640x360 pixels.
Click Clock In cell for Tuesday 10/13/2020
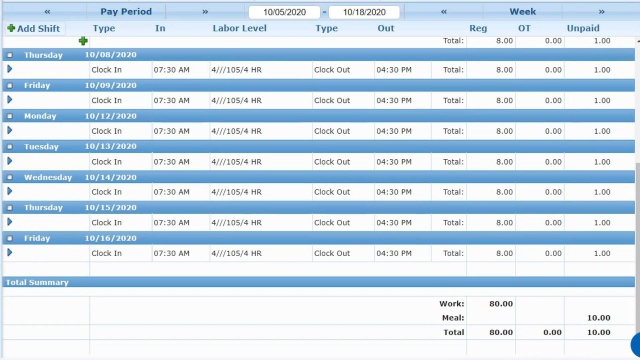click(107, 162)
